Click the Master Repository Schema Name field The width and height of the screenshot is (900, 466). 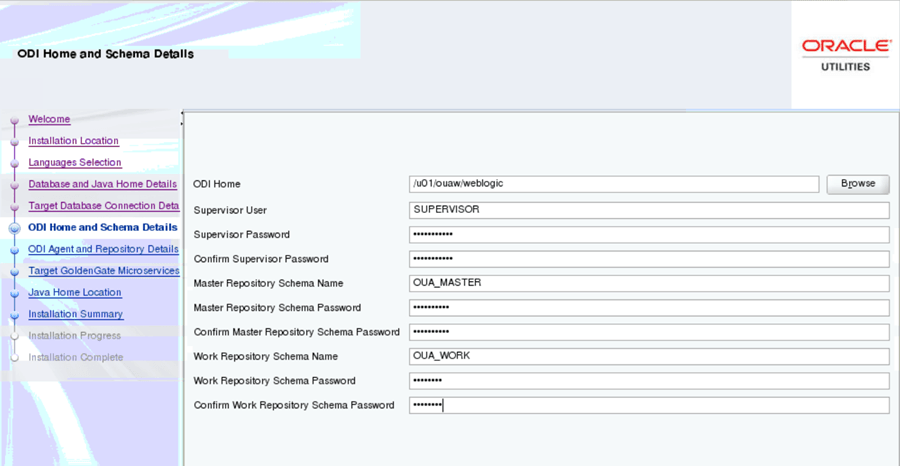[x=649, y=283]
